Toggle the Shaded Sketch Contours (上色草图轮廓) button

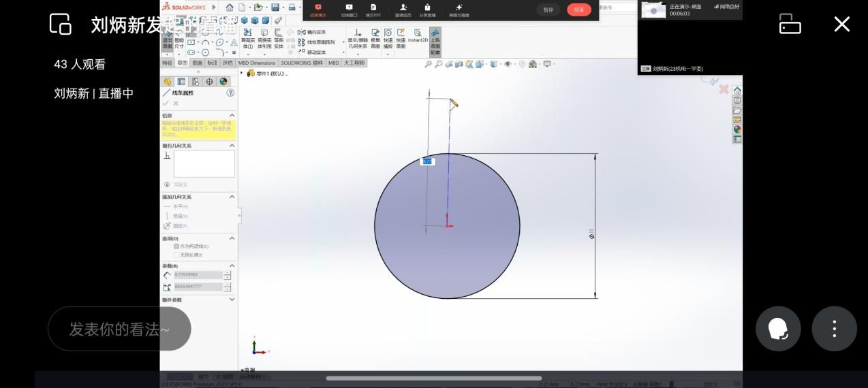435,41
